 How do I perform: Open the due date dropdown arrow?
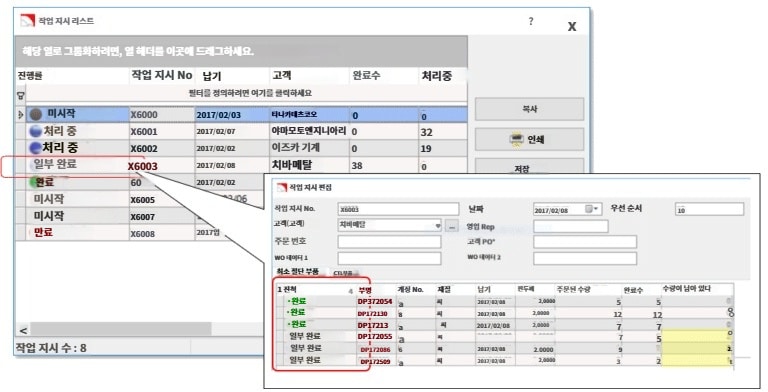click(x=596, y=209)
